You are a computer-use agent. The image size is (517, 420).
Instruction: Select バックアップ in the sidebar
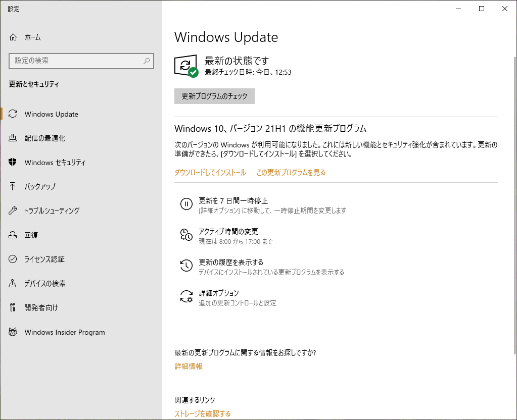[81, 186]
